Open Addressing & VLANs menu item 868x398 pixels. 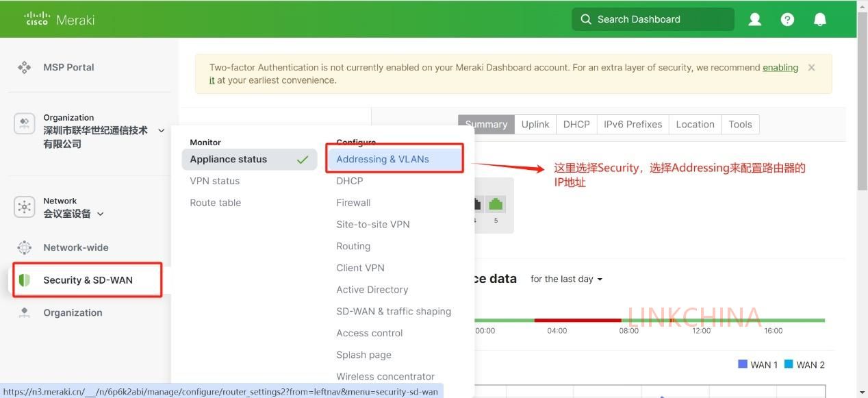(x=395, y=159)
